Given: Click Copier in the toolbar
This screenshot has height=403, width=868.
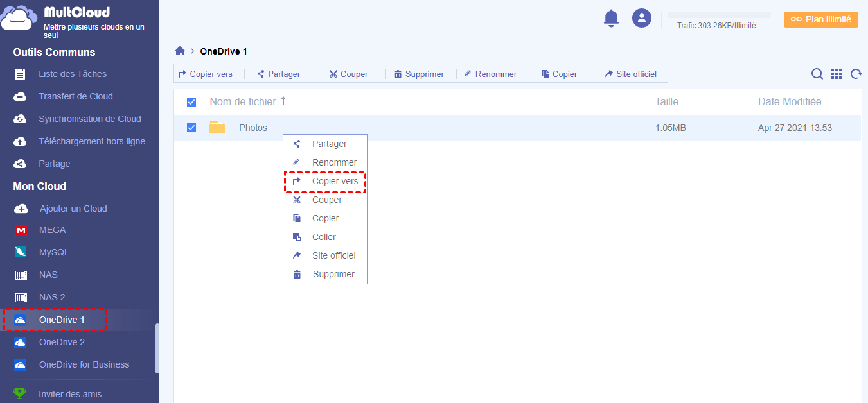Looking at the screenshot, I should point(559,74).
